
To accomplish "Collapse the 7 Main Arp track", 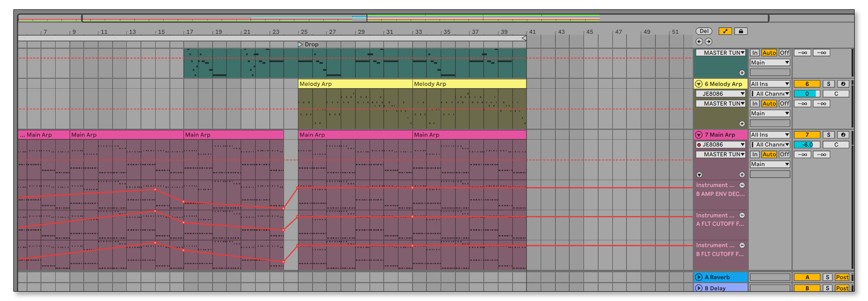I will (x=699, y=135).
